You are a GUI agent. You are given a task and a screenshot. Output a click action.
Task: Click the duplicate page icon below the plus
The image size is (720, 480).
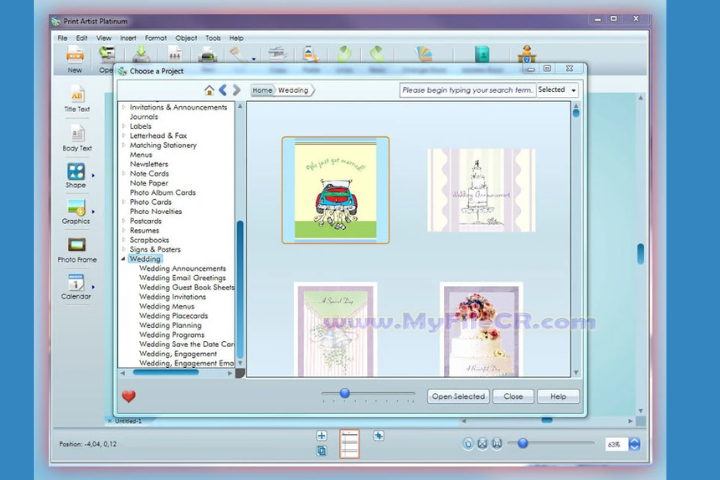click(x=321, y=451)
